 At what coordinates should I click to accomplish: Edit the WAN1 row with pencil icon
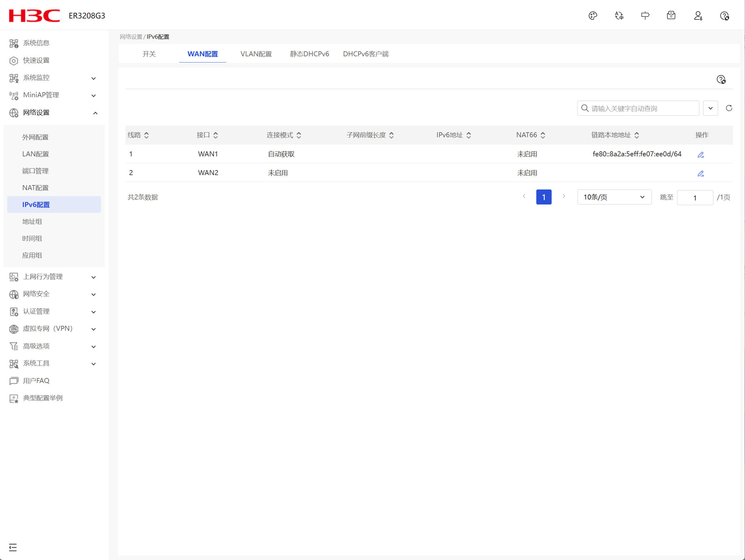701,154
